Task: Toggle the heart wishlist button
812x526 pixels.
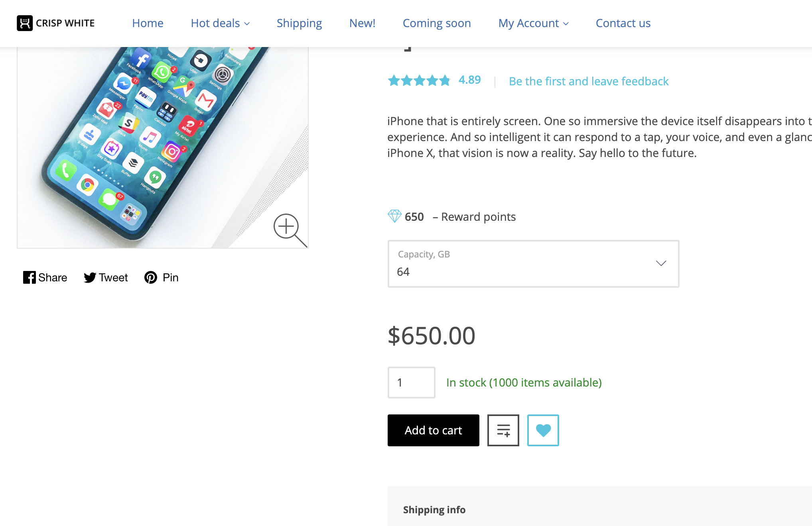Action: 543,430
